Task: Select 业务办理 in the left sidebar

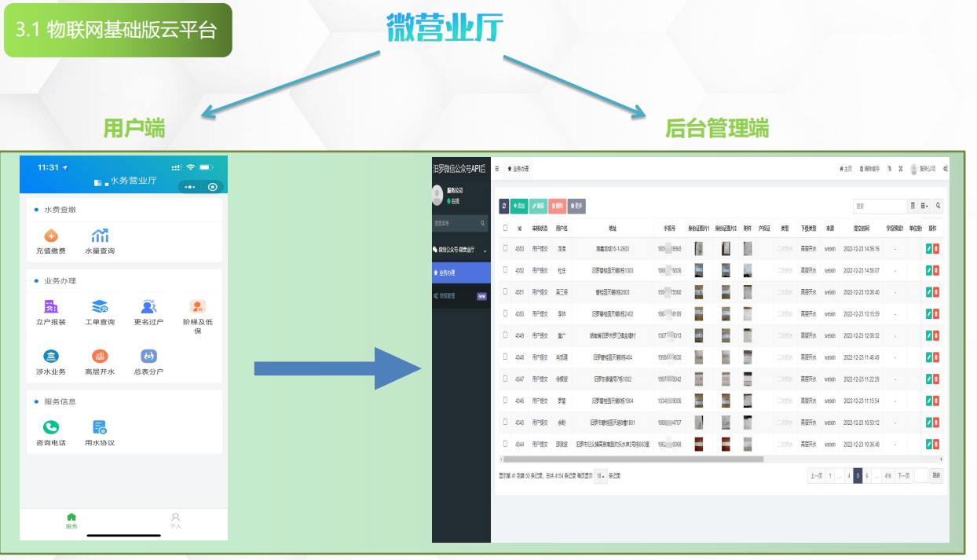Action: 461,273
